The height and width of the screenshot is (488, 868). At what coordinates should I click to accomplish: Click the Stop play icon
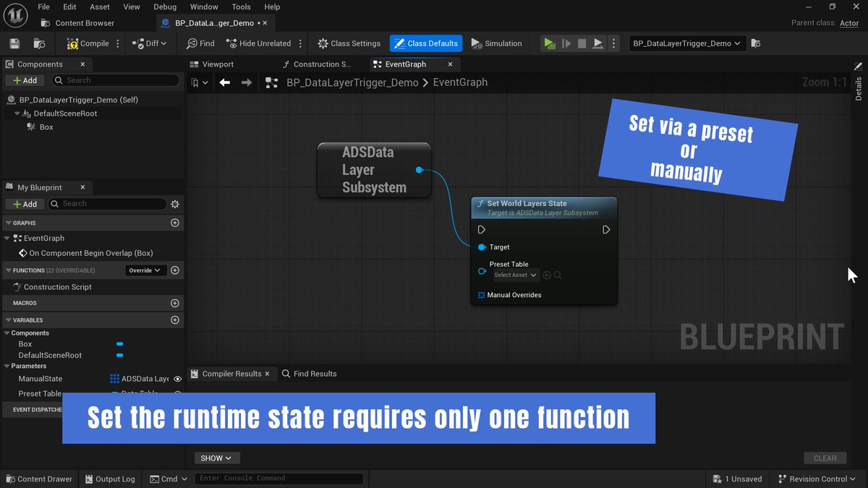582,43
